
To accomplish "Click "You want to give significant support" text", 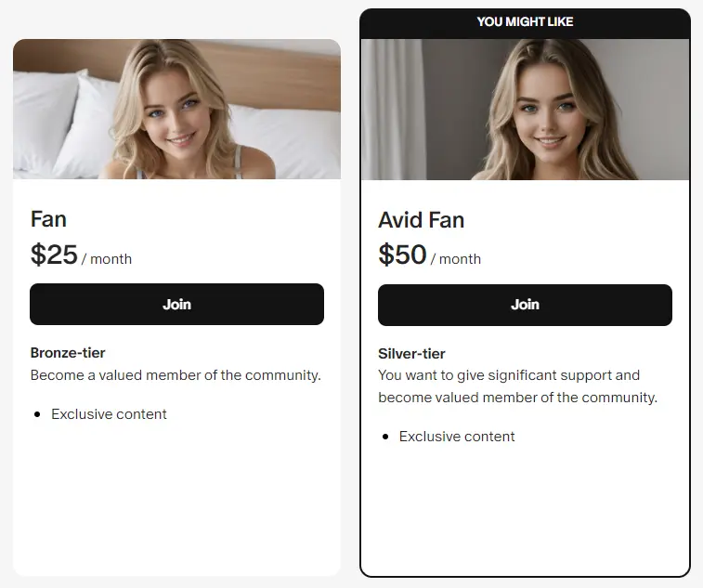I will (x=509, y=375).
